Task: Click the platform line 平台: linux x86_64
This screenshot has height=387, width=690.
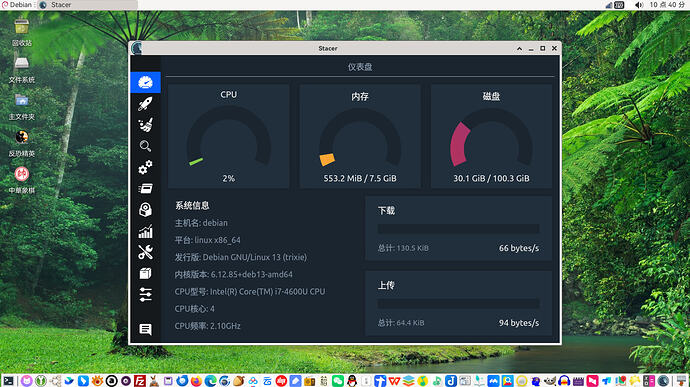Action: (208, 240)
